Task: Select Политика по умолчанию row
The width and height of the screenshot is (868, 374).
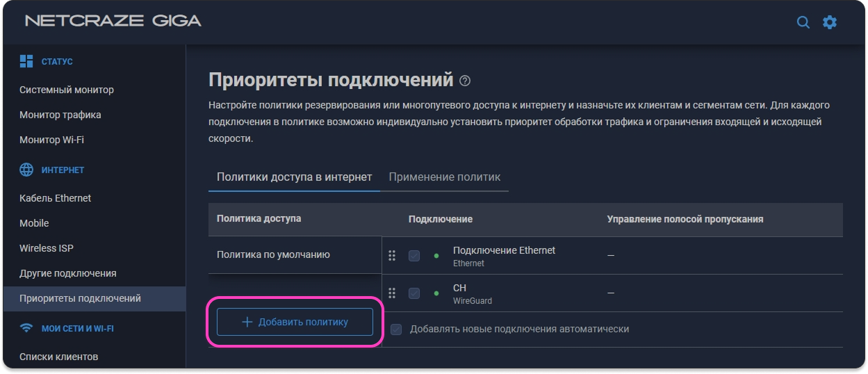Action: coord(273,254)
